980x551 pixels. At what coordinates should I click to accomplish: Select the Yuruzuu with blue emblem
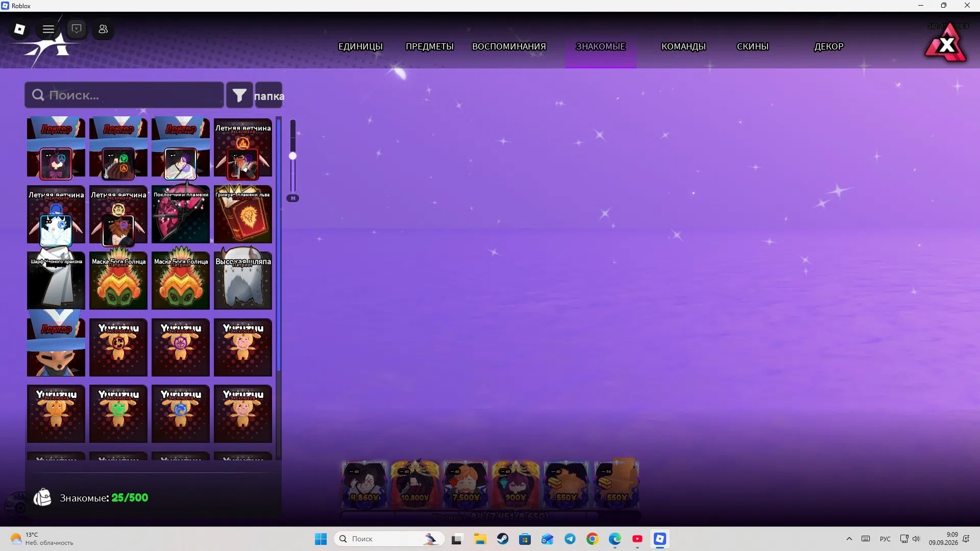(181, 414)
